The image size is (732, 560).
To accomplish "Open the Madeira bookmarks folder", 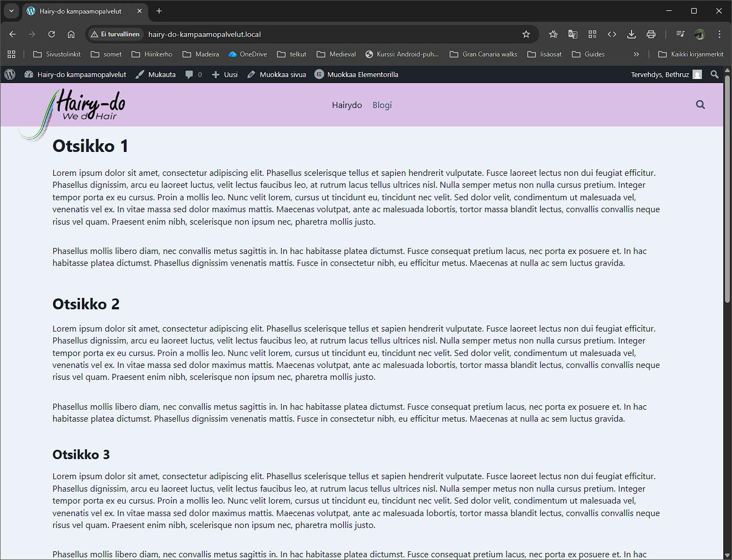I will coord(201,54).
